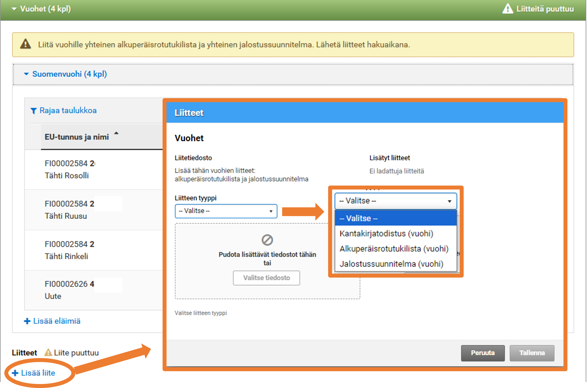The height and width of the screenshot is (388, 588).
Task: Click the prohibited circle icon in the drop zone
Action: (267, 240)
